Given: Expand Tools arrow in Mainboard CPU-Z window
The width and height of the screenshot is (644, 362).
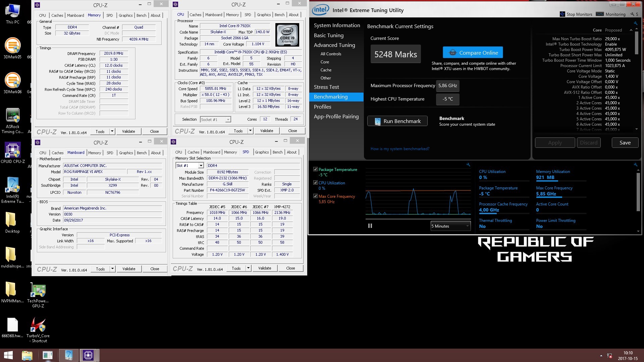Looking at the screenshot, I should 113,269.
